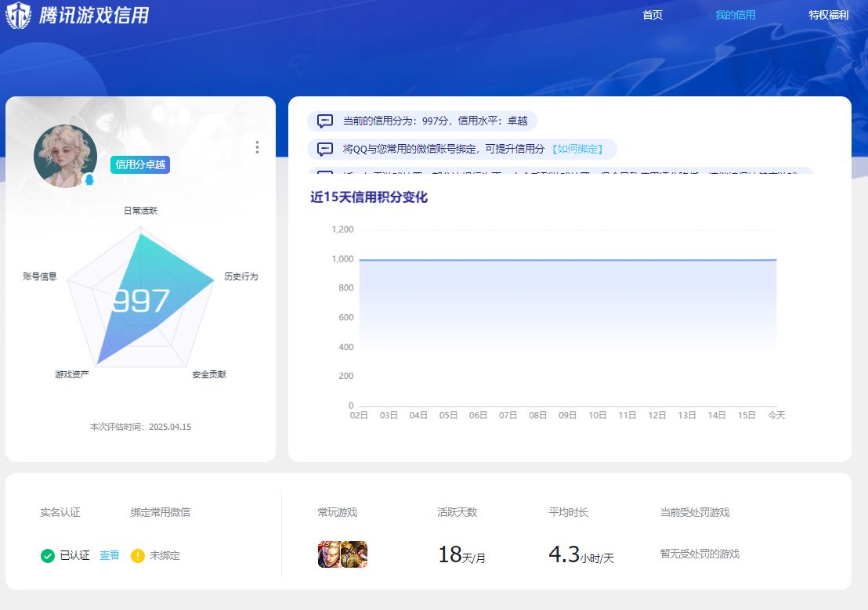Image resolution: width=868 pixels, height=610 pixels.
Task: Click the 997 score in radar chart
Action: (140, 301)
